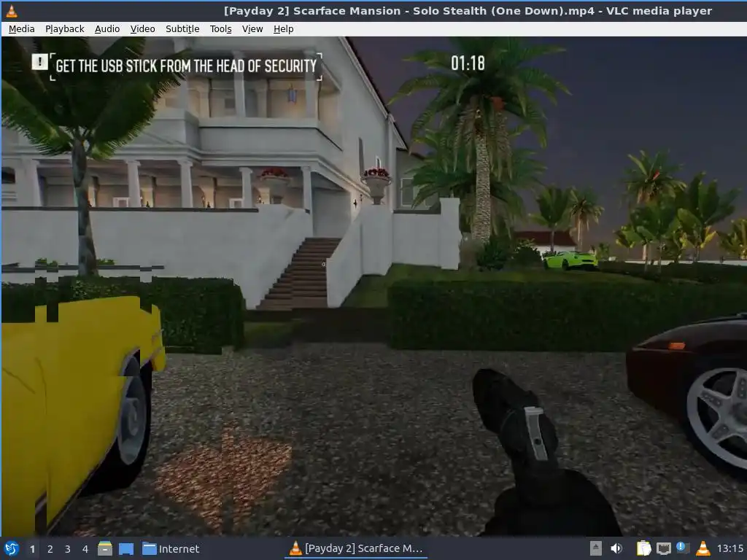Image resolution: width=747 pixels, height=560 pixels.
Task: Switch to workspace 2
Action: click(50, 549)
